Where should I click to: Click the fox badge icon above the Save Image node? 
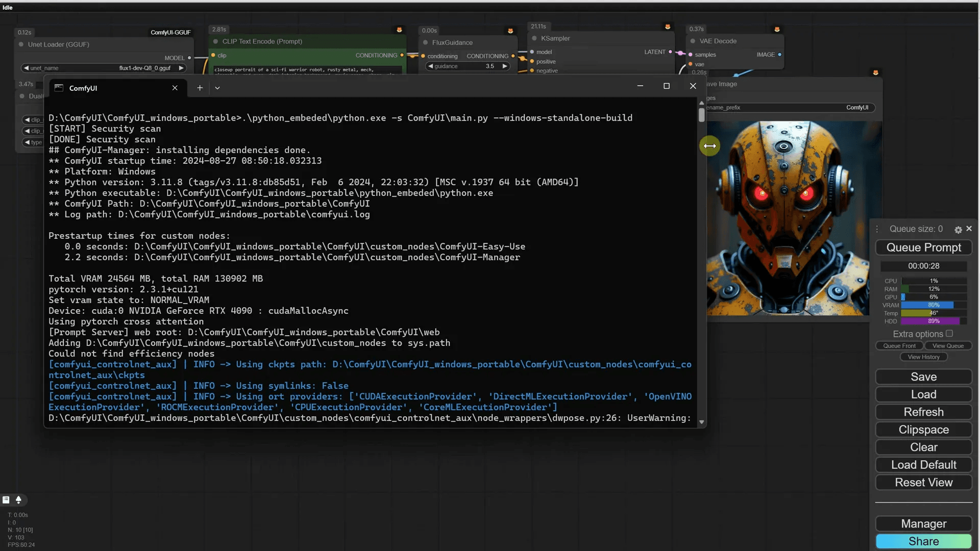pos(876,72)
